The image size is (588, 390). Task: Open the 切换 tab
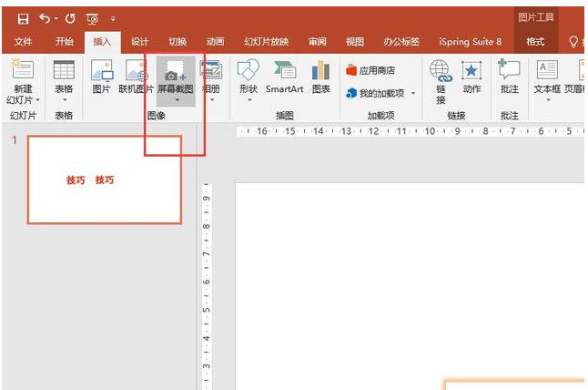177,42
